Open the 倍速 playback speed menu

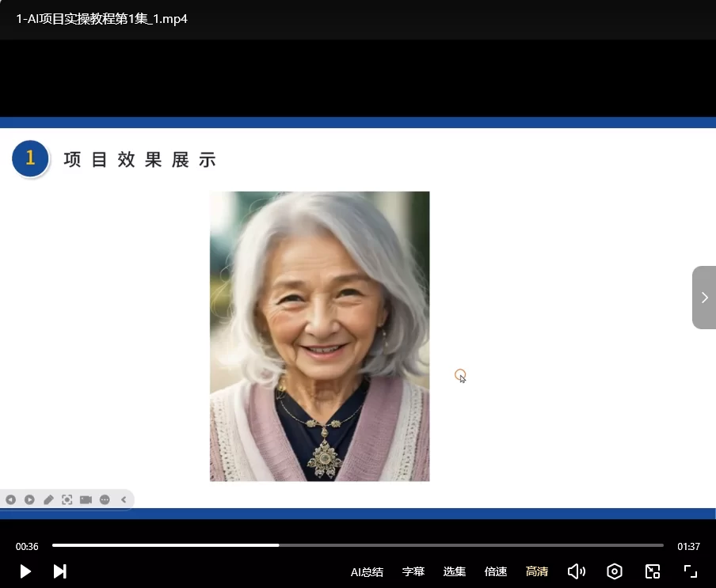pyautogui.click(x=496, y=571)
